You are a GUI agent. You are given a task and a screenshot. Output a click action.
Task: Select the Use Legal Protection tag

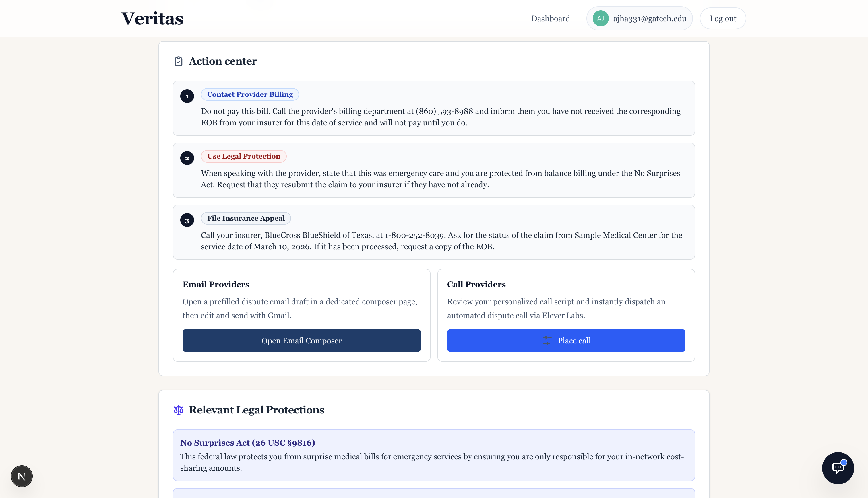(243, 156)
